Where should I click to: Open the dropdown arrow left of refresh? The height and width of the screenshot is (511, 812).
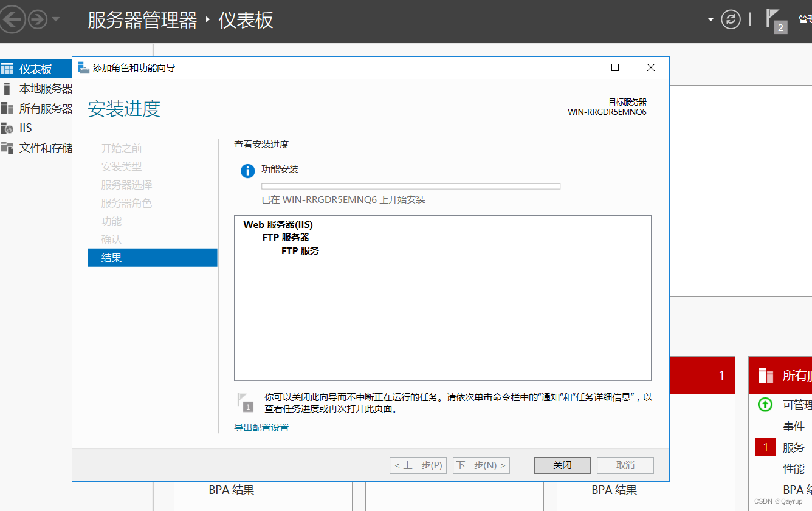click(710, 19)
